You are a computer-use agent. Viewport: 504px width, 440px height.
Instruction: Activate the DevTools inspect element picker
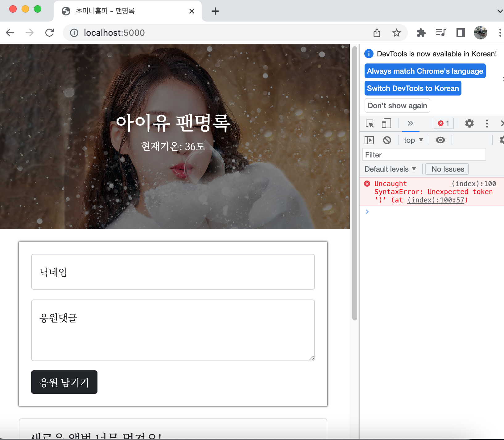(x=370, y=124)
